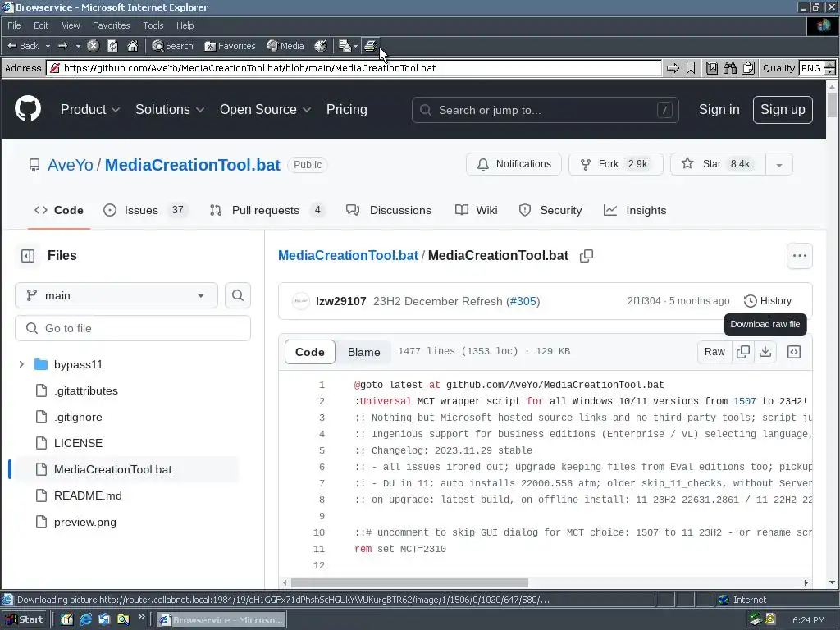Go to the IE Home page
This screenshot has height=630, width=840.
click(132, 46)
